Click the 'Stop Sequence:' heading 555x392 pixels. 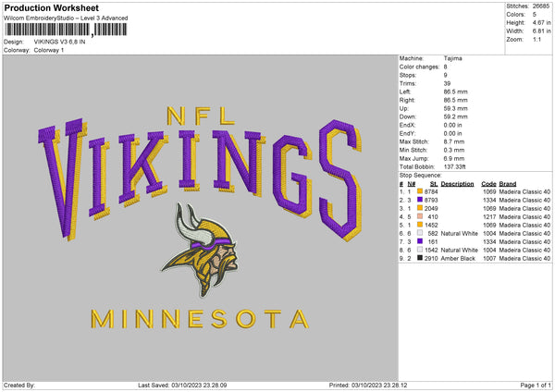(421, 175)
